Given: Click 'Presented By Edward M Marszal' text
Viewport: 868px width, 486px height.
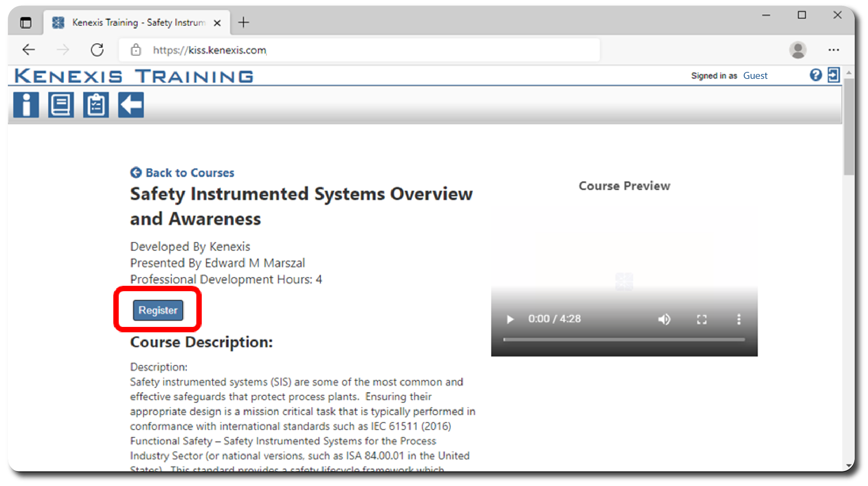Looking at the screenshot, I should click(x=218, y=263).
